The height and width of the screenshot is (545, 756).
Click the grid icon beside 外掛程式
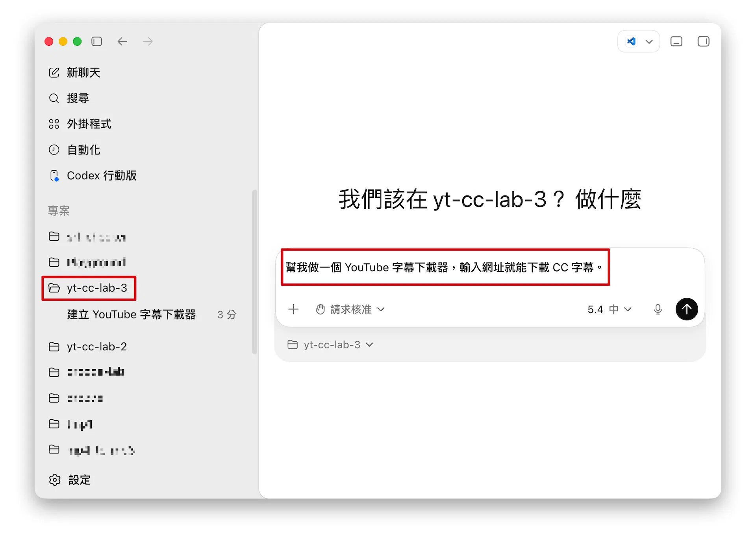click(x=54, y=124)
